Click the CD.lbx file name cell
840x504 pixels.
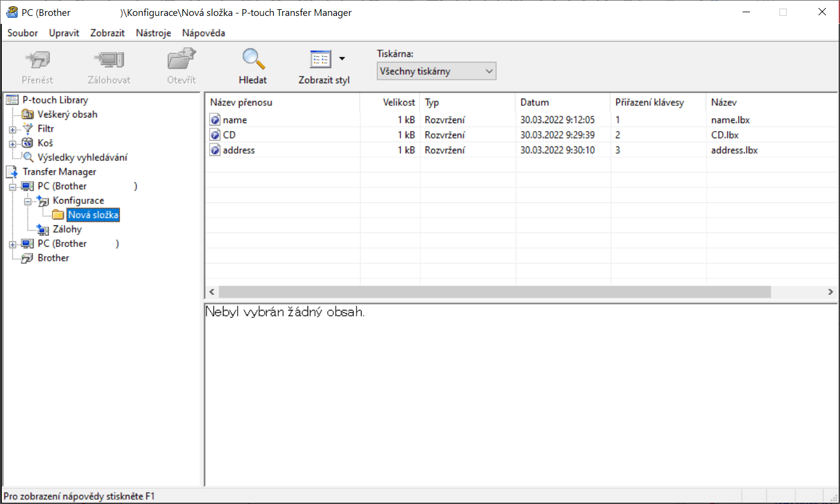click(725, 135)
